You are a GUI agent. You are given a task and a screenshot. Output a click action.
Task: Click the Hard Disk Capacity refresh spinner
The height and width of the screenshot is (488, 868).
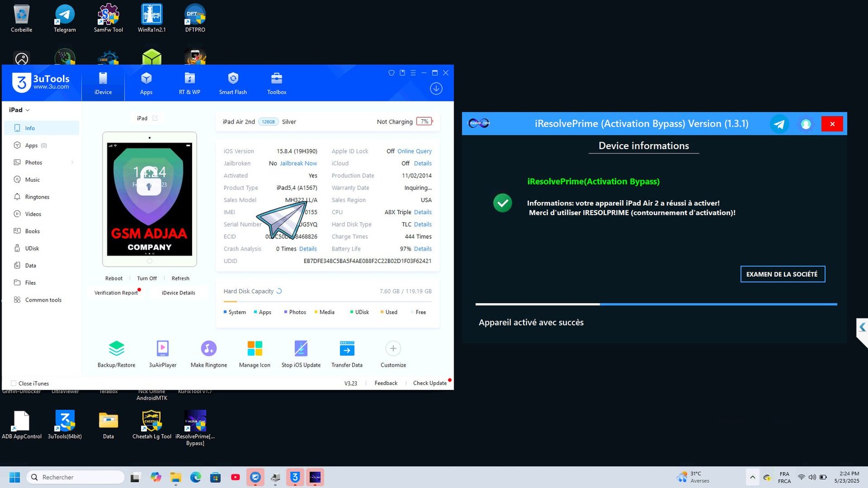click(x=279, y=291)
